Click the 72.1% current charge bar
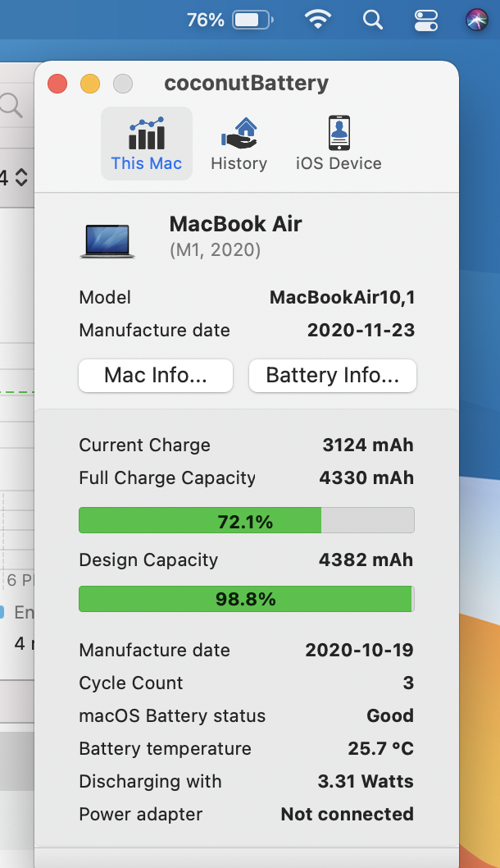 tap(246, 521)
